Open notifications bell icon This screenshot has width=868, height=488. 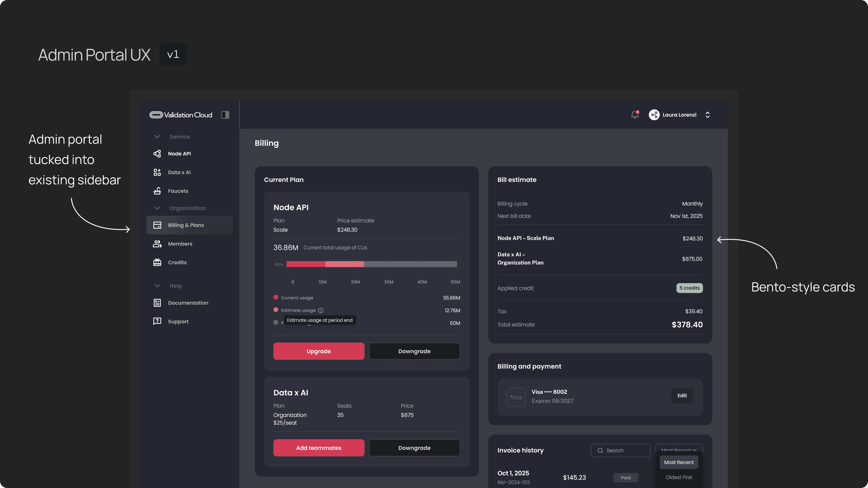coord(634,115)
